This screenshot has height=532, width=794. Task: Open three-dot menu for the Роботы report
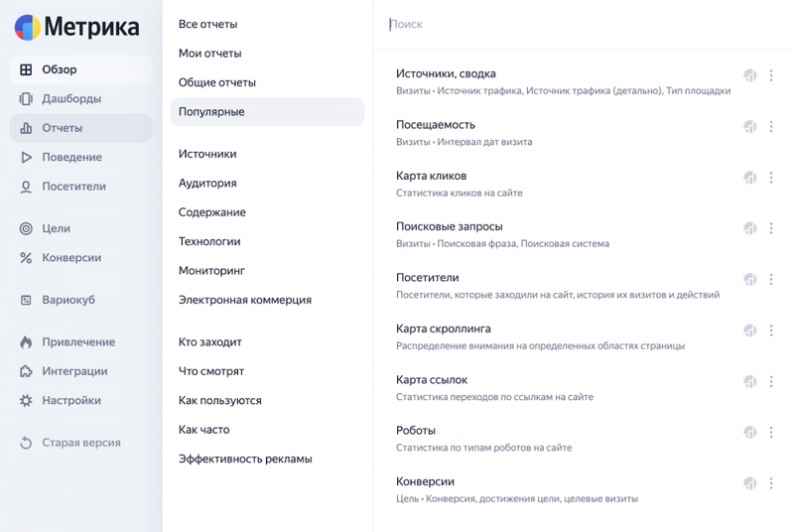point(771,433)
